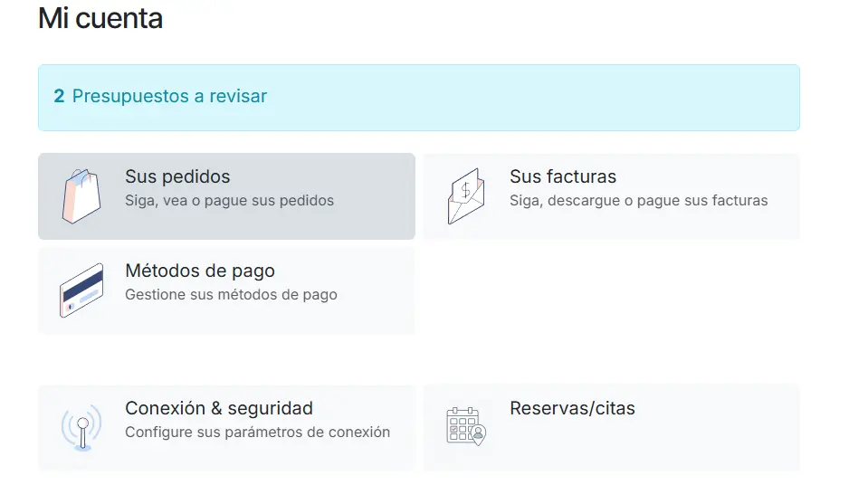Click the "2" count in the banner
Image resolution: width=868 pixels, height=504 pixels.
pos(59,96)
